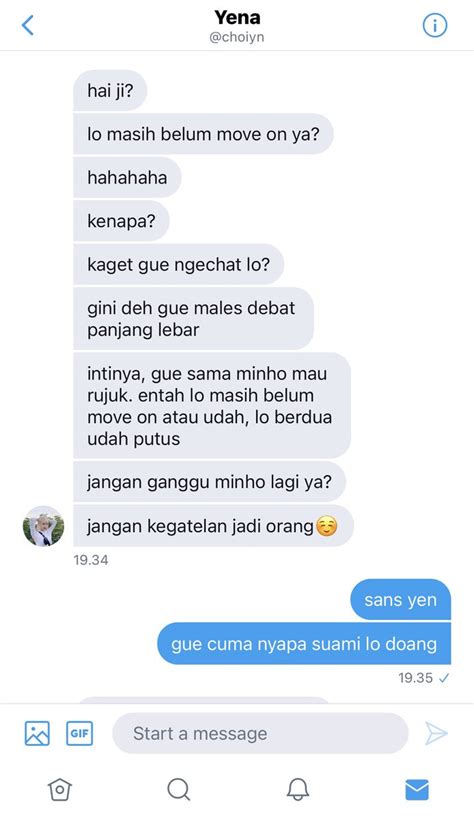Image resolution: width=474 pixels, height=819 pixels.
Task: Open the Notifications bell tab
Action: coord(298,789)
